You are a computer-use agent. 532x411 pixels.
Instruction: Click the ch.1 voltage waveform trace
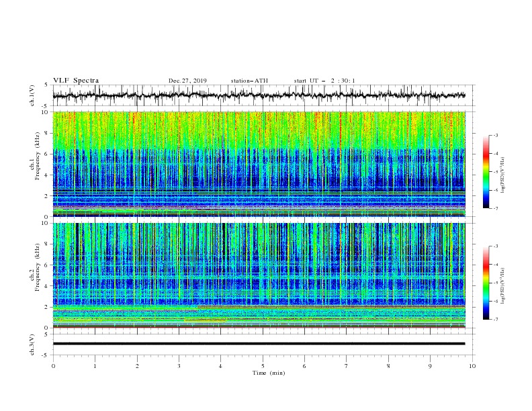(x=259, y=95)
